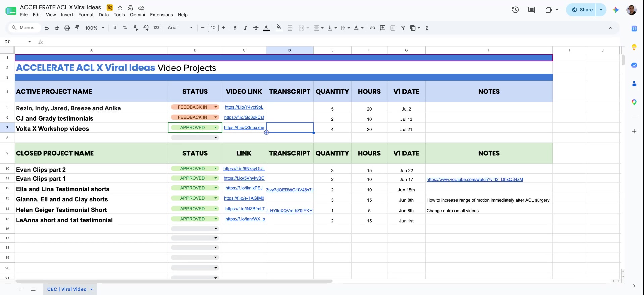Screen dimensions: 644x295
Task: Open the Data menu
Action: pyautogui.click(x=104, y=15)
